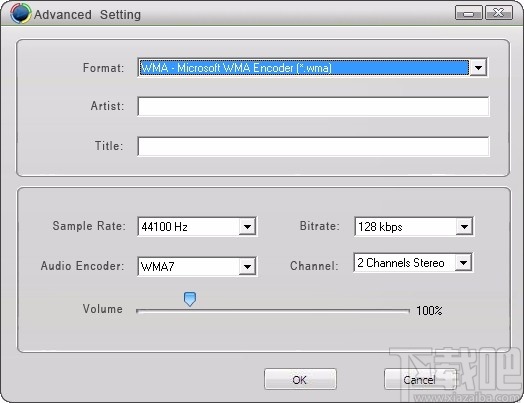Click the Bitrate label

coord(319,226)
